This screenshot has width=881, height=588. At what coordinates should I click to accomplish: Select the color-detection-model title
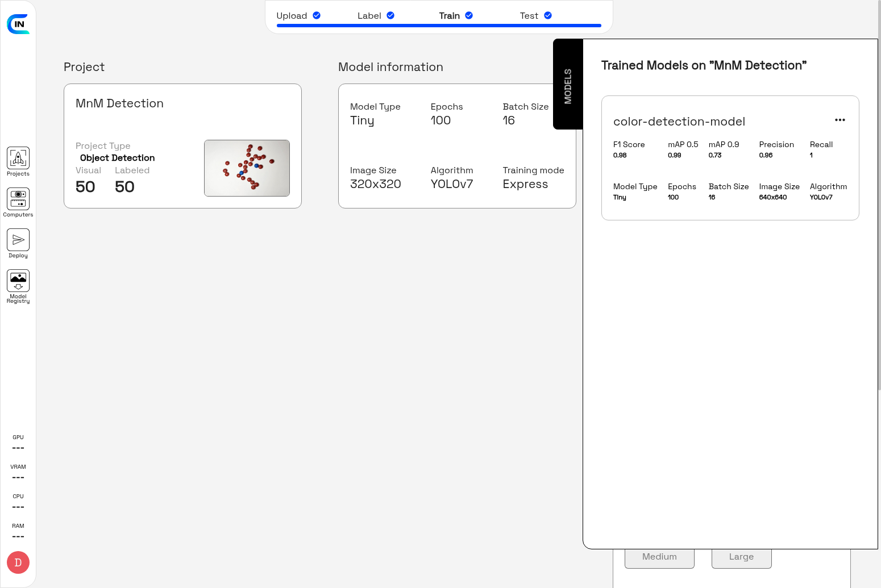click(x=679, y=122)
